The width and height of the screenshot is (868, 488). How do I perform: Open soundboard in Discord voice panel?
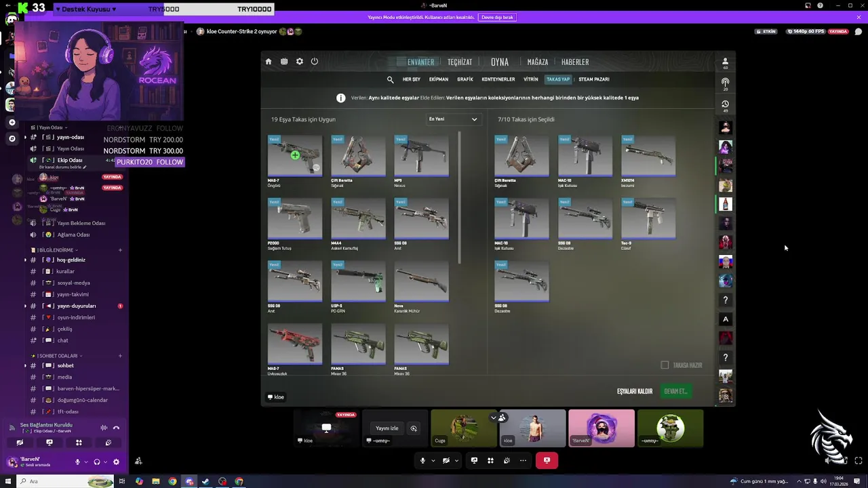point(108,443)
